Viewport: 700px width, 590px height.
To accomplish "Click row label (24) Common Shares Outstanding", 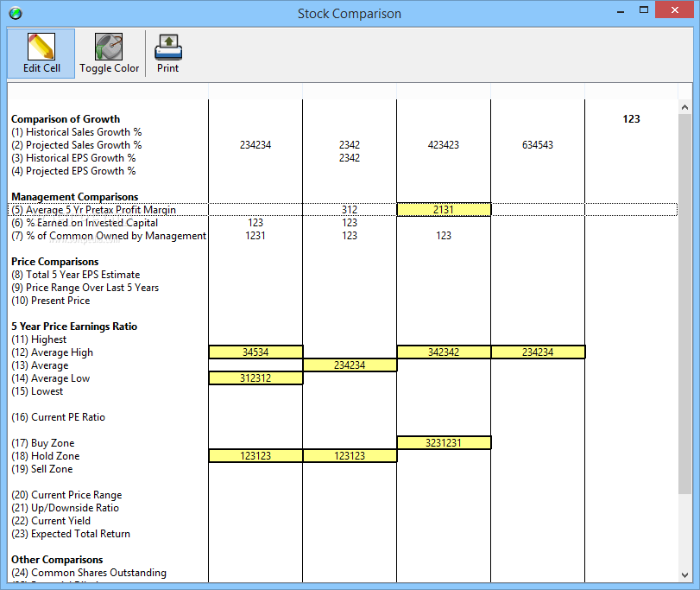I will tap(89, 572).
